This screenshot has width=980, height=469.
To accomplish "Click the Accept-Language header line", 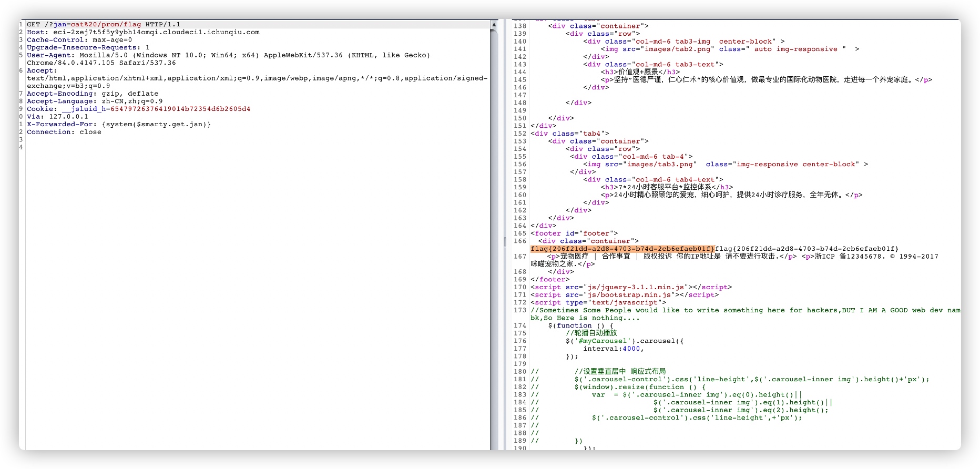I will coord(95,101).
